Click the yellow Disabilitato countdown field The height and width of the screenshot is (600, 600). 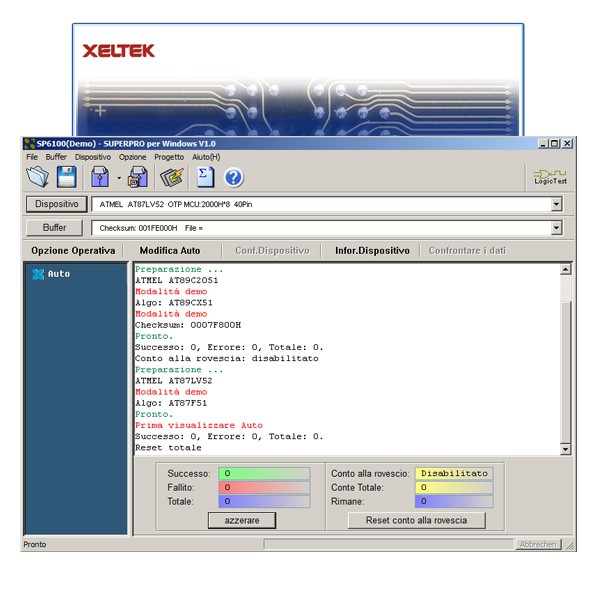coord(454,473)
